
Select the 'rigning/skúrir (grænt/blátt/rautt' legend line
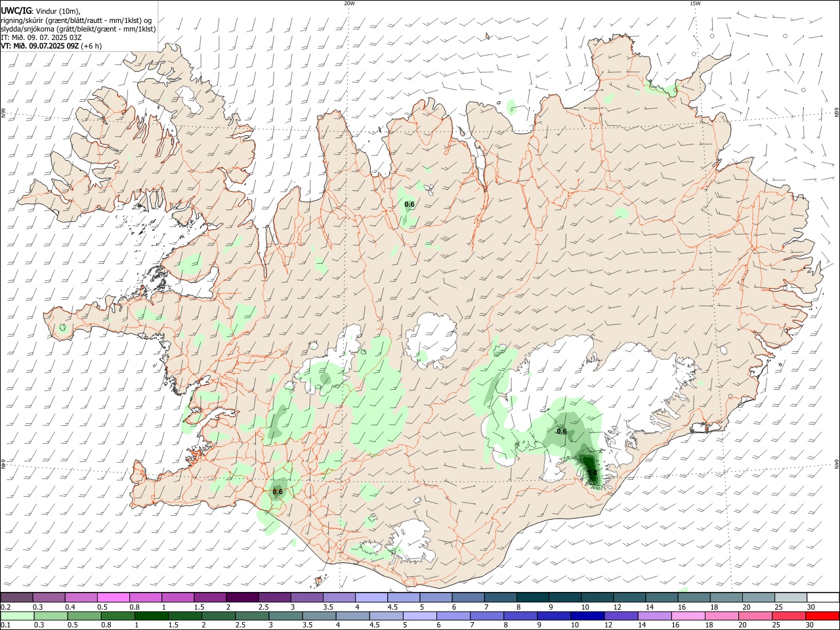(75, 20)
